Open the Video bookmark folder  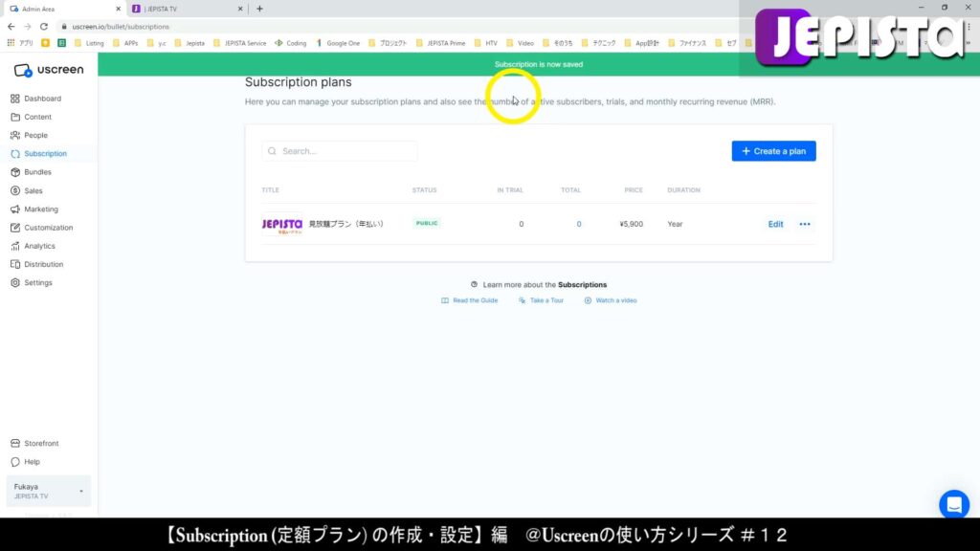520,43
